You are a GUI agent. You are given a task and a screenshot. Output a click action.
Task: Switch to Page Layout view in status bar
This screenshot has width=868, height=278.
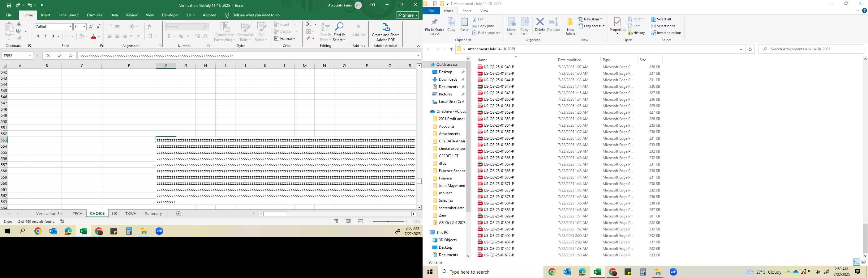(348, 221)
